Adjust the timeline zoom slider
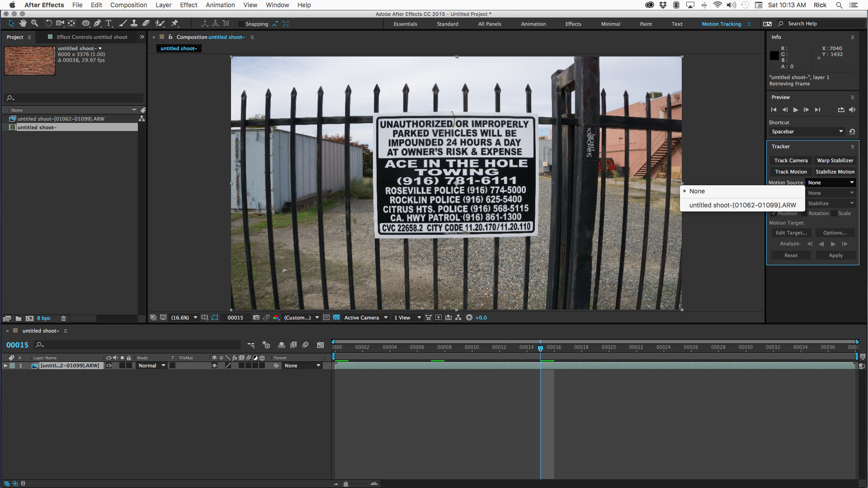The image size is (868, 488). [346, 483]
